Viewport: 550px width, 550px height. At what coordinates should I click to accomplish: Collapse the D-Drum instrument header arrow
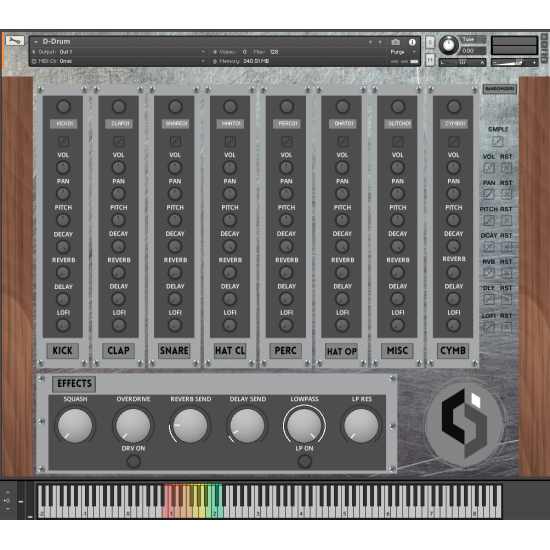(x=36, y=42)
